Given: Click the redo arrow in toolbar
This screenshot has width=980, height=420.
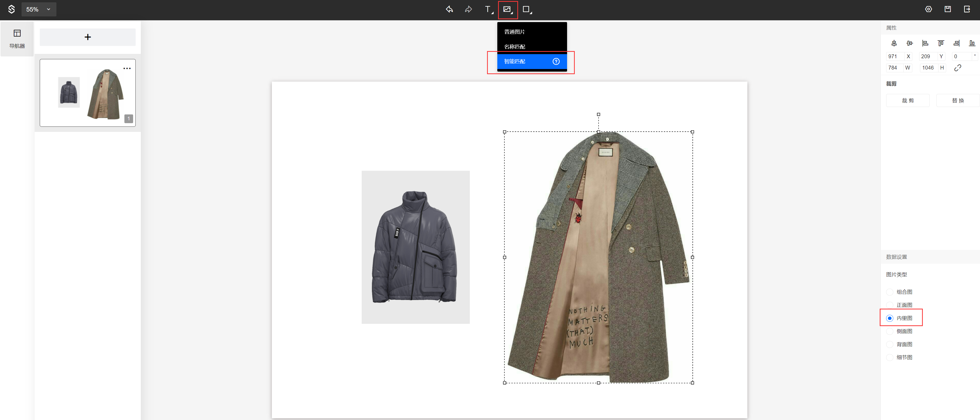Looking at the screenshot, I should pyautogui.click(x=468, y=9).
